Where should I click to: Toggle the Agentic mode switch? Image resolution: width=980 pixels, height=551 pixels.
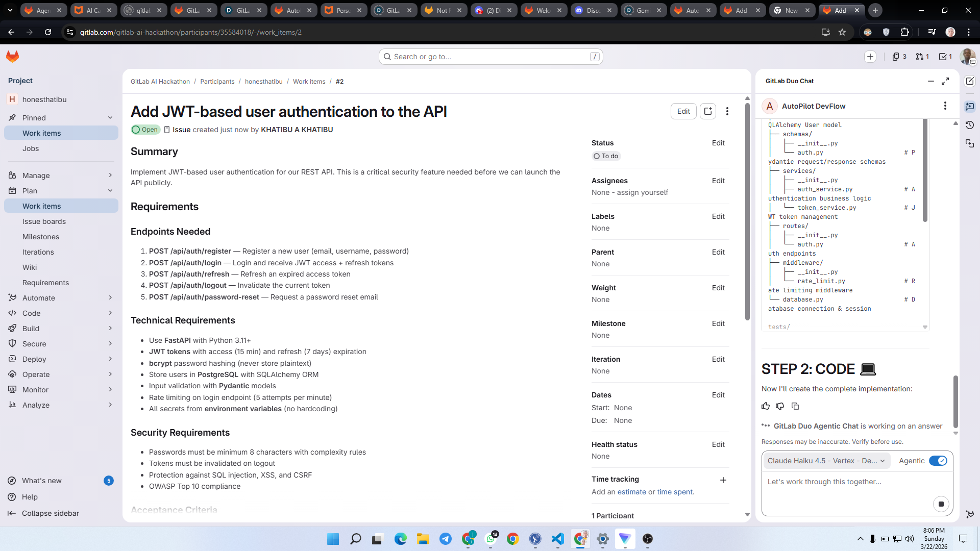938,461
